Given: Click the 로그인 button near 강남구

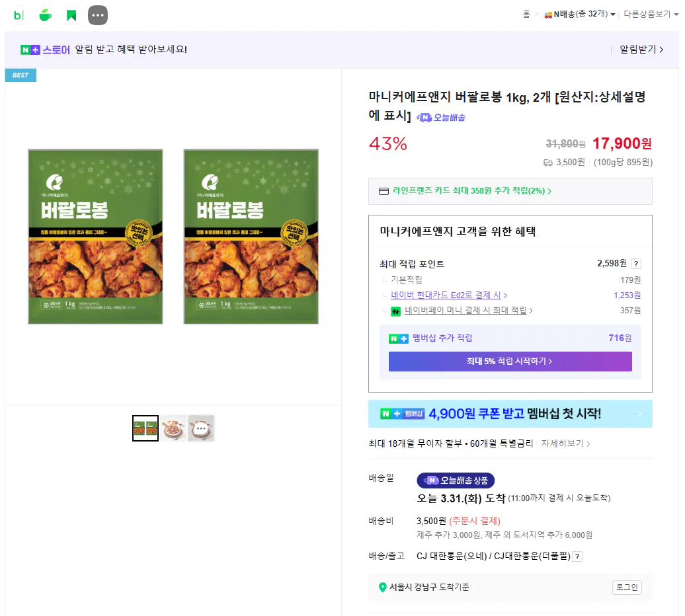Looking at the screenshot, I should (626, 587).
